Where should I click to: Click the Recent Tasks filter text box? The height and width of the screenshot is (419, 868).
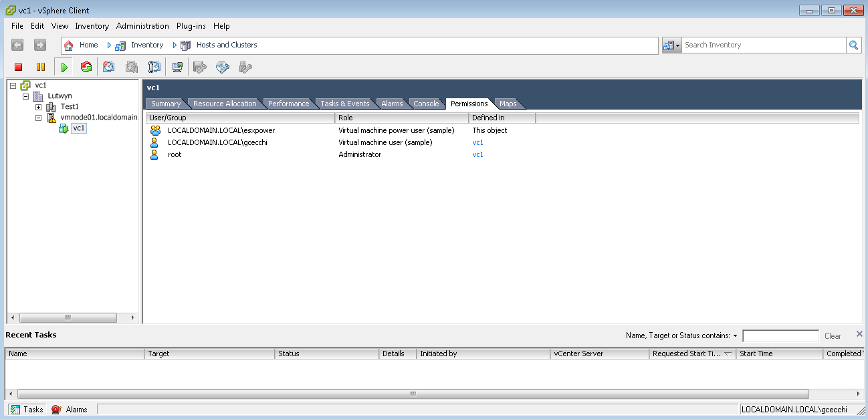(x=780, y=336)
